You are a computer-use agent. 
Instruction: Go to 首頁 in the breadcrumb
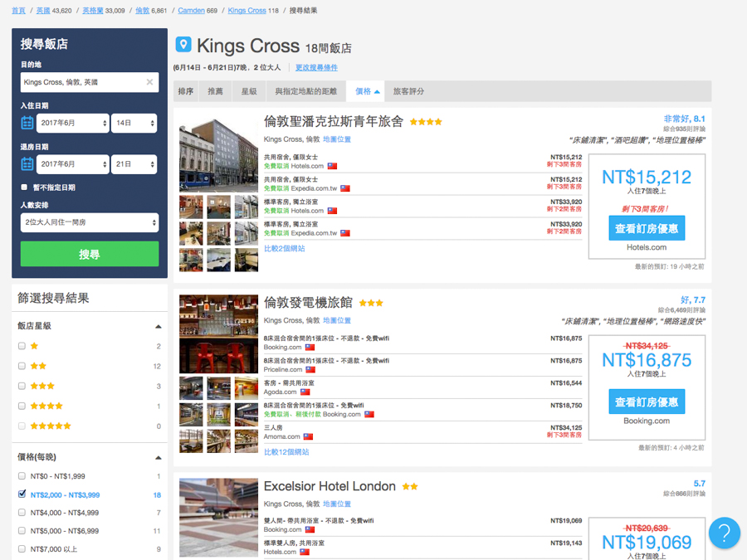18,11
